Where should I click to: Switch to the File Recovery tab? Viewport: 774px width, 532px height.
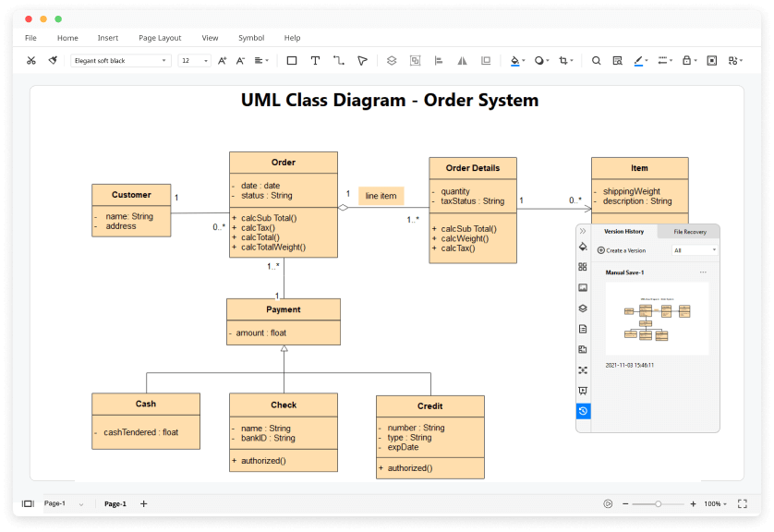point(690,232)
